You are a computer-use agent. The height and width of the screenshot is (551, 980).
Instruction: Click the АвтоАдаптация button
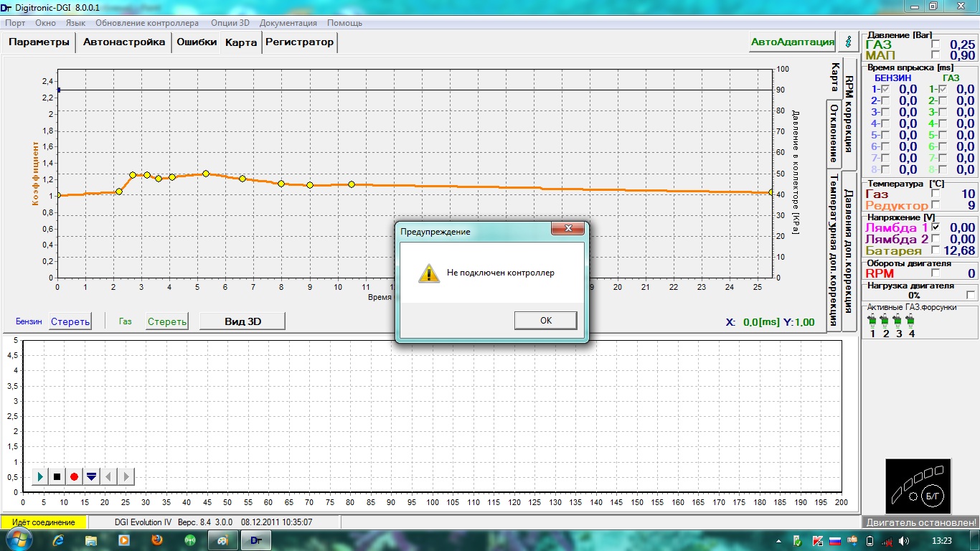point(793,42)
